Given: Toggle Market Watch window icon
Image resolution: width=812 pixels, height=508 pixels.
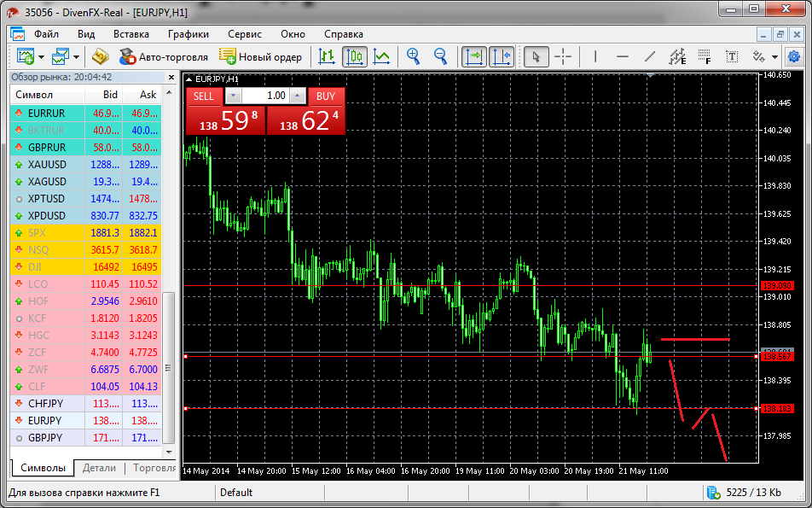Looking at the screenshot, I should point(100,56).
